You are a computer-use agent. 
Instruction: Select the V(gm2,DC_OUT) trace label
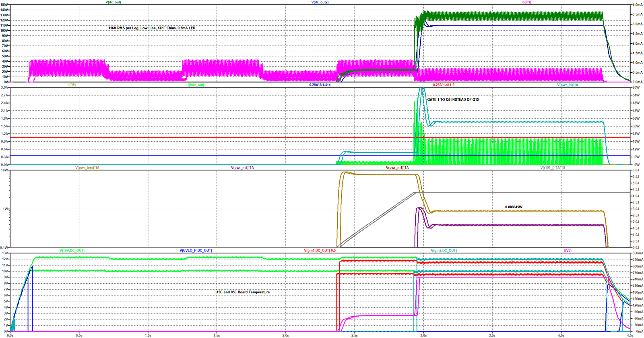point(444,251)
